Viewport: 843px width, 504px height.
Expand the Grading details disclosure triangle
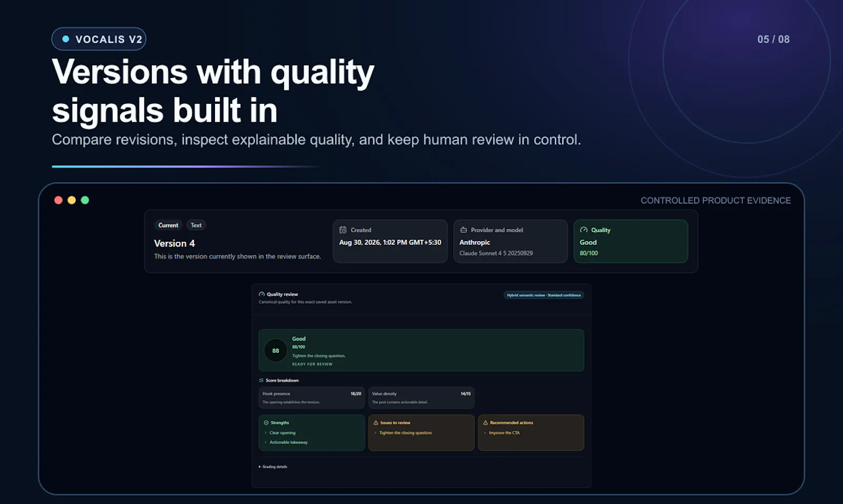(260, 467)
